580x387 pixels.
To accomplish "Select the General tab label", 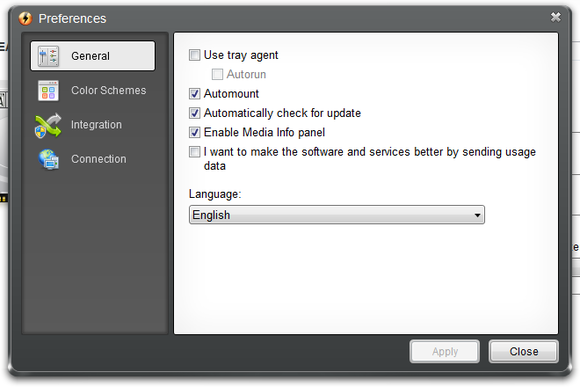I will [90, 56].
